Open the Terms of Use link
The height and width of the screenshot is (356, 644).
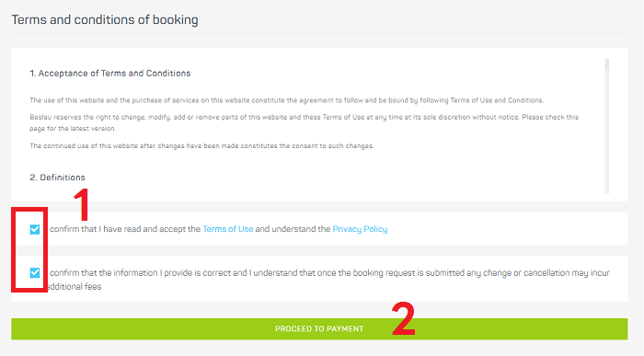pyautogui.click(x=228, y=229)
